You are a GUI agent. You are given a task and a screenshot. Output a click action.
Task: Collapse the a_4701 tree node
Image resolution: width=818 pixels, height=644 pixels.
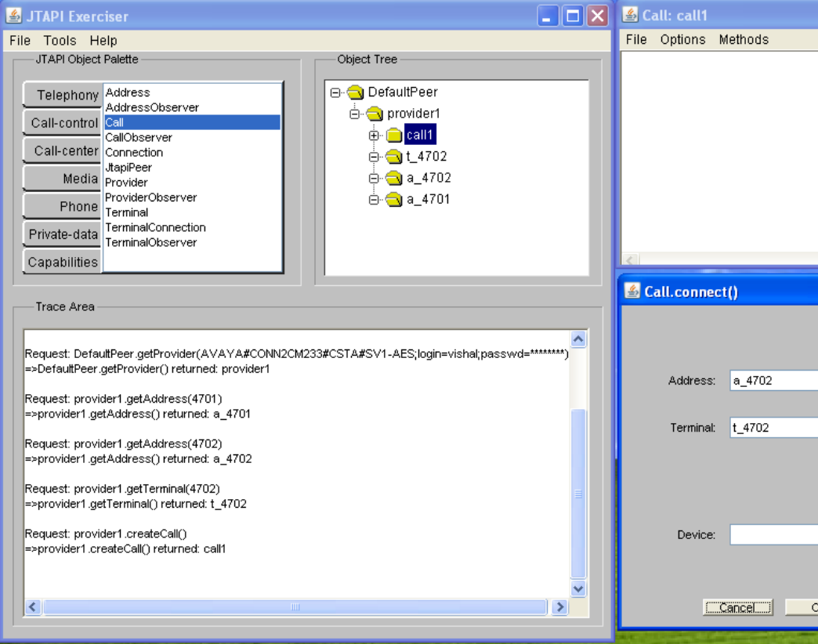[374, 200]
